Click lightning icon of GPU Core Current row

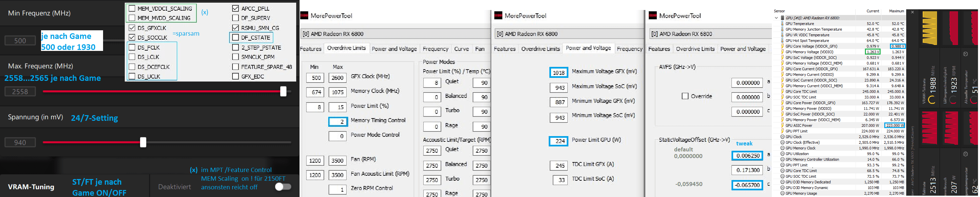click(x=783, y=69)
